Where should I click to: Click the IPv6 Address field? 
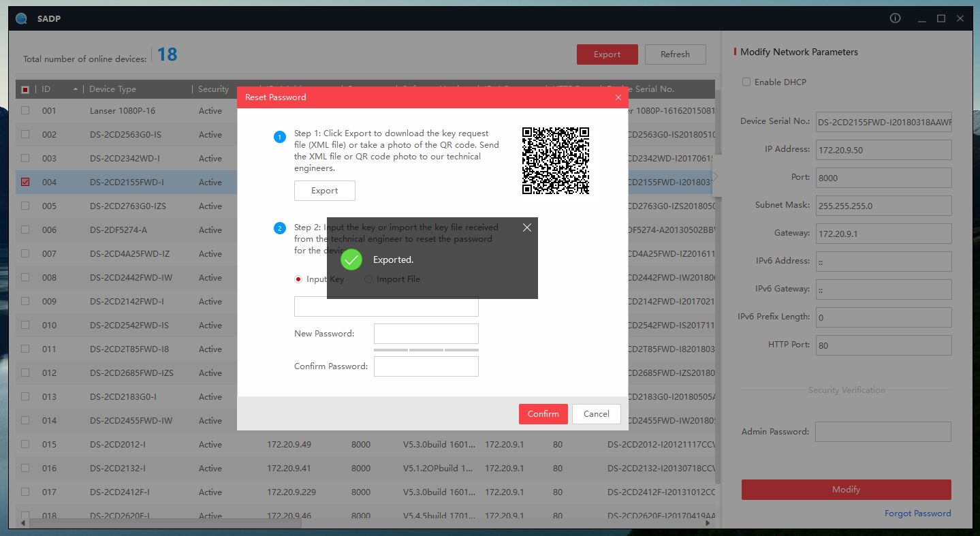(x=883, y=262)
